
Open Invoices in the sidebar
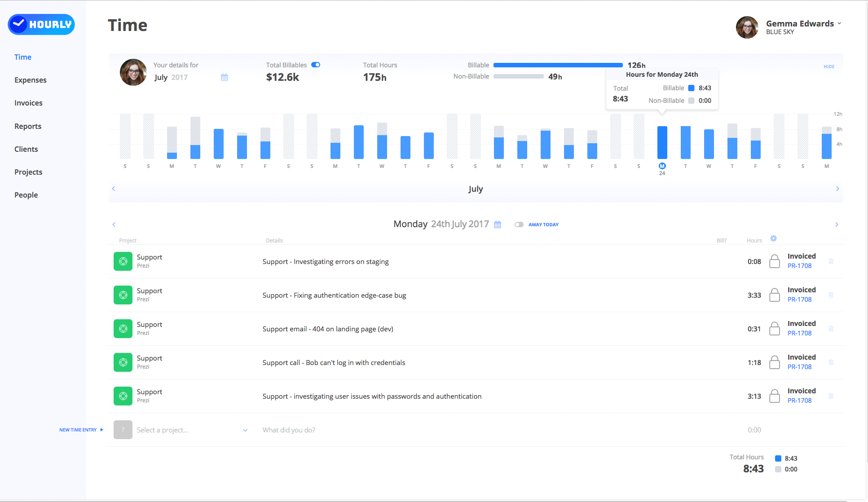pos(28,103)
